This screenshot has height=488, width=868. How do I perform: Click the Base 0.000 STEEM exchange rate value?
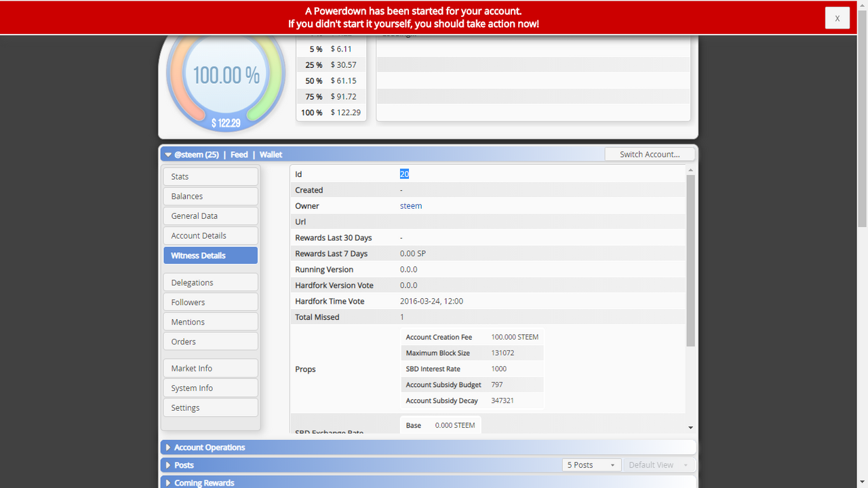click(x=455, y=425)
